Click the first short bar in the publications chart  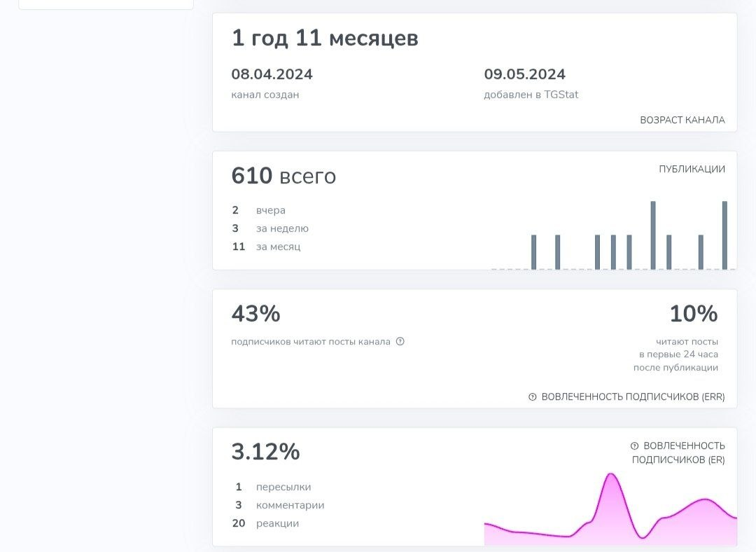tap(534, 252)
